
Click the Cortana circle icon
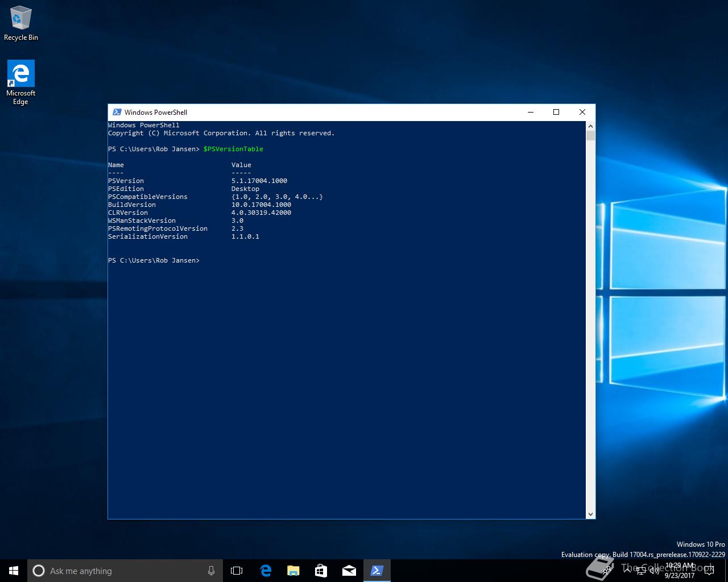pos(38,571)
